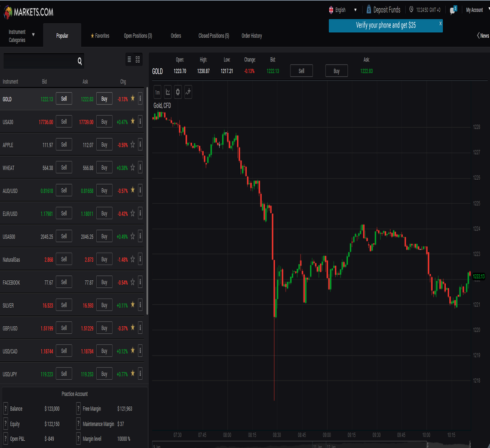Toggle favorite star for FACEBOOK
The image size is (490, 448).
[x=133, y=282]
